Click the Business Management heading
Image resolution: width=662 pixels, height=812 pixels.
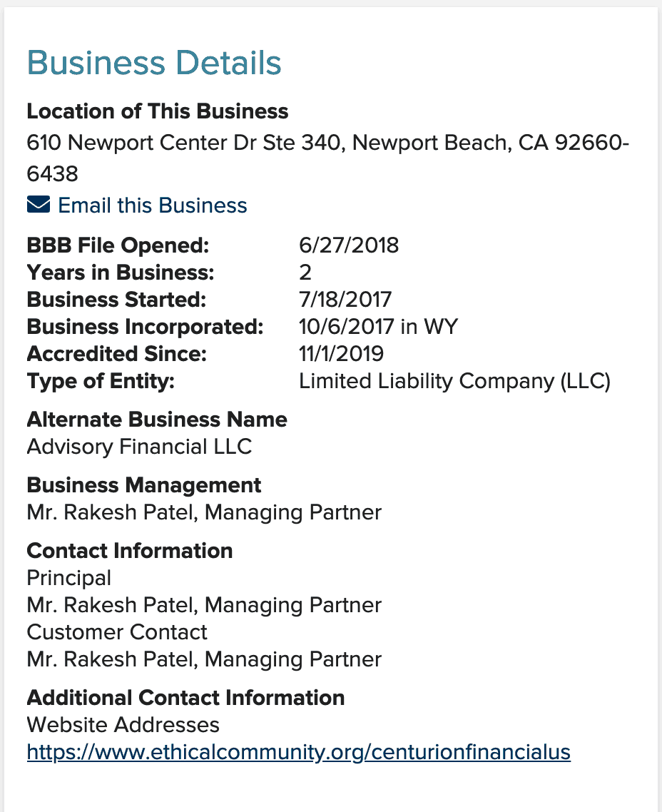[x=144, y=485]
